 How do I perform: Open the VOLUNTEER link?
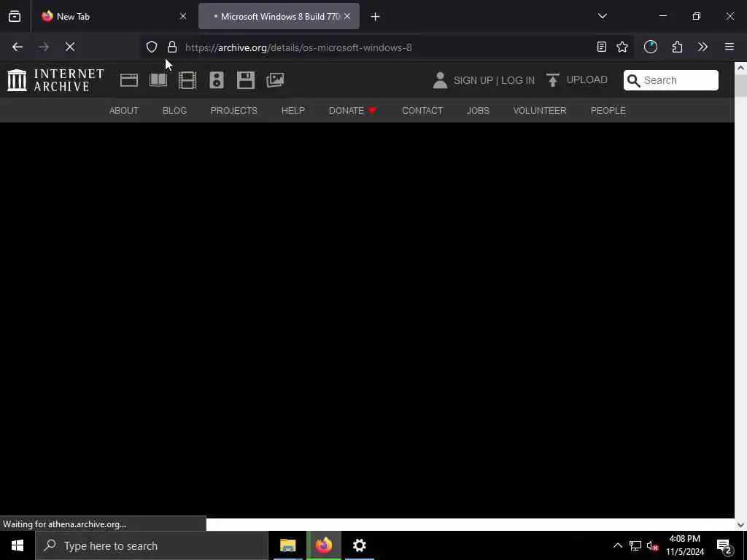click(x=540, y=111)
